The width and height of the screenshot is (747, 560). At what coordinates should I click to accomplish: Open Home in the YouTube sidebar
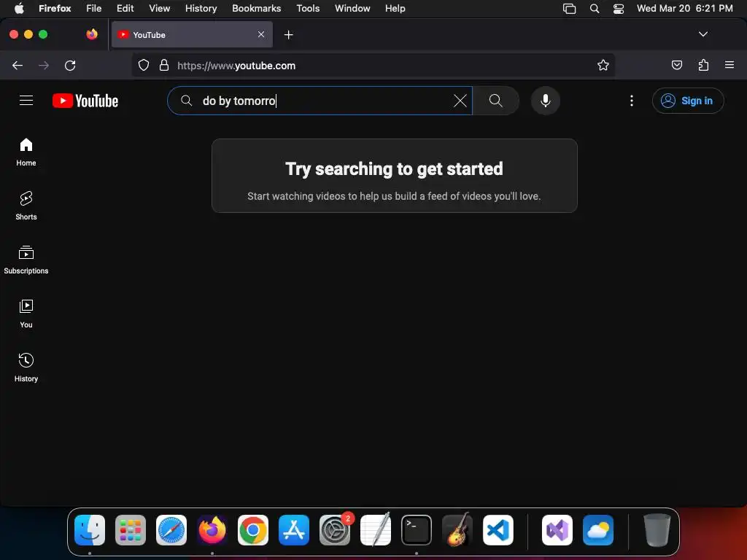(26, 152)
